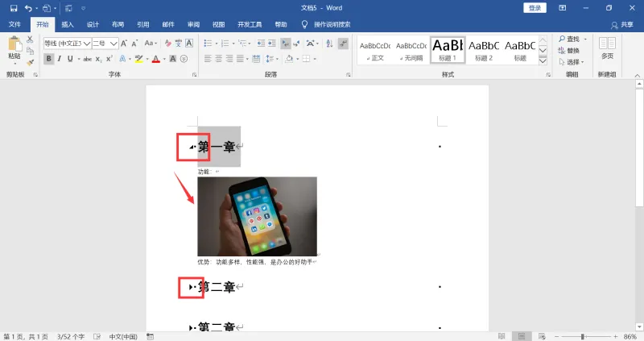
Task: Toggle left-to-right text direction
Action: click(286, 44)
